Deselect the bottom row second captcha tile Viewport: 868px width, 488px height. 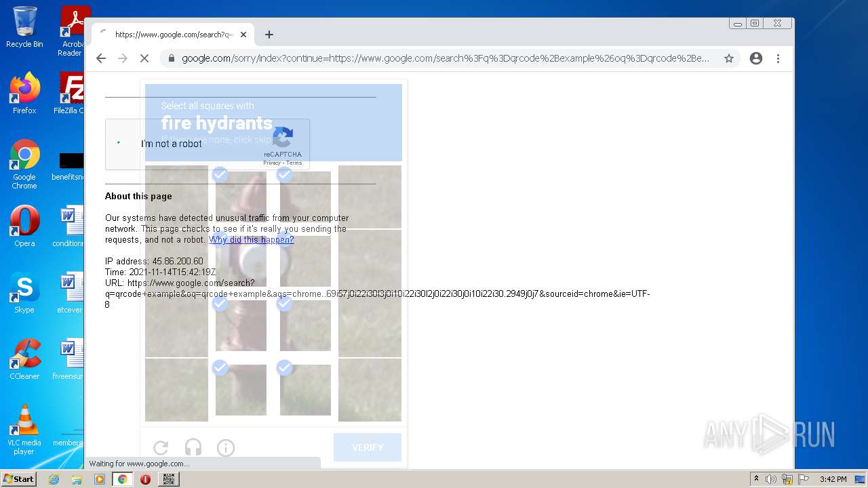[241, 390]
